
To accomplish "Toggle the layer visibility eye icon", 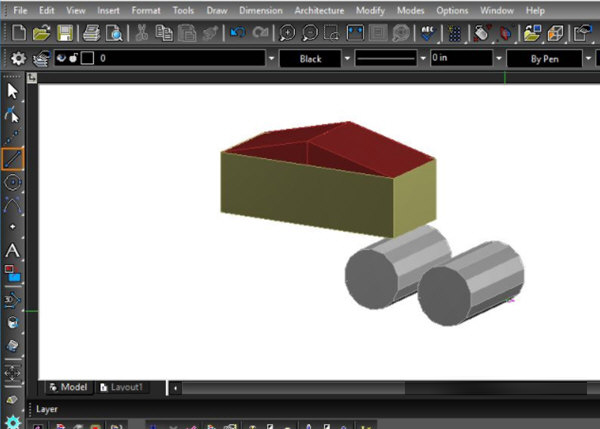I will (63, 59).
